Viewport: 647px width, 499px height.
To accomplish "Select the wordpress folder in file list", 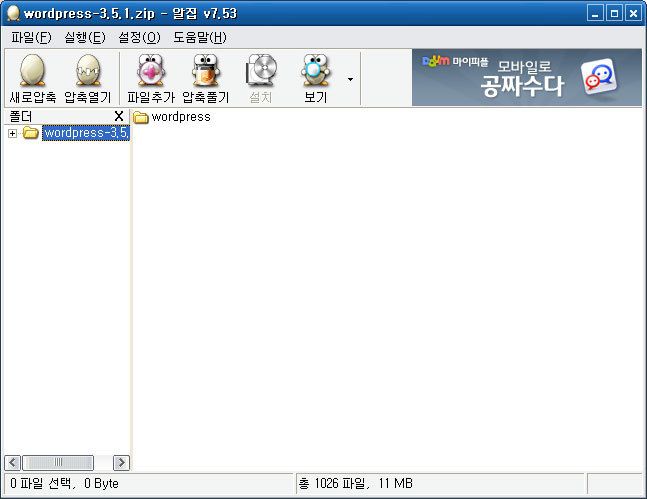I will click(x=181, y=117).
